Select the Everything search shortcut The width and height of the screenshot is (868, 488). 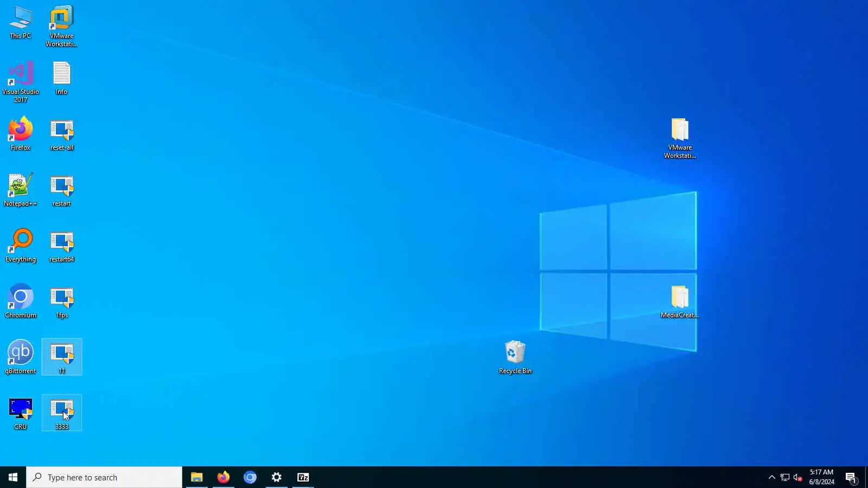click(21, 246)
